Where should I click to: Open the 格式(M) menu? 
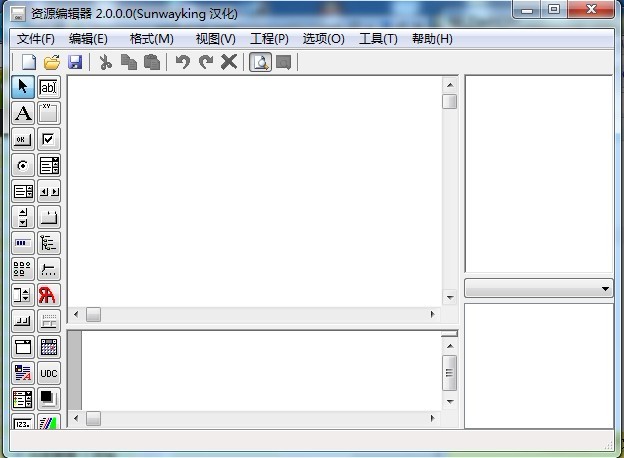[151, 39]
